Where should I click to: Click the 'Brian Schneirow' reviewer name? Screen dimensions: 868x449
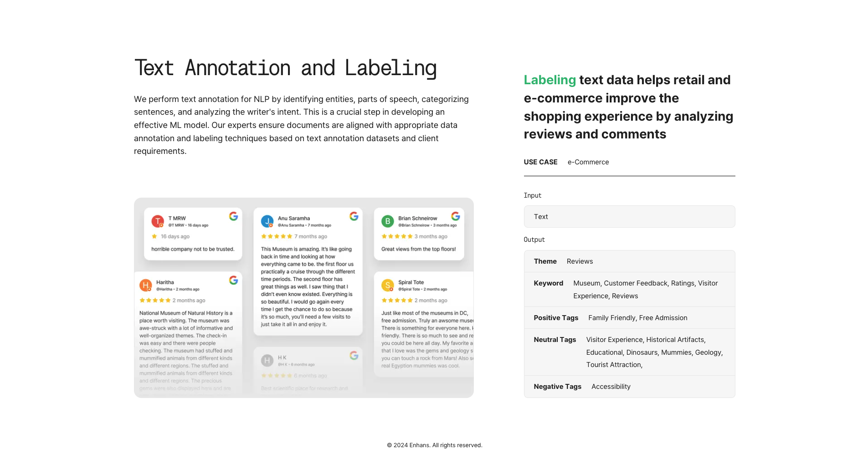417,219
